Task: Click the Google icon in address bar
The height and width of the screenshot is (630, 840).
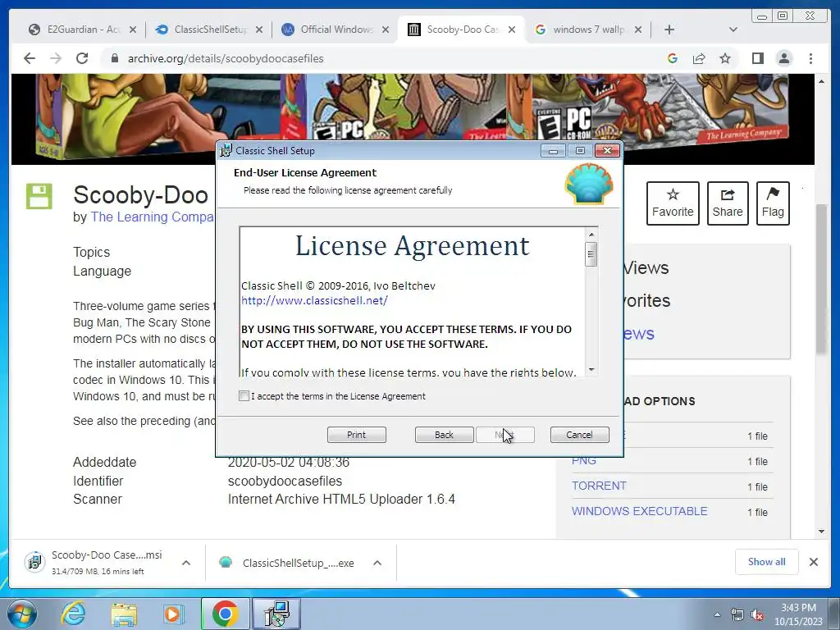Action: 673,58
